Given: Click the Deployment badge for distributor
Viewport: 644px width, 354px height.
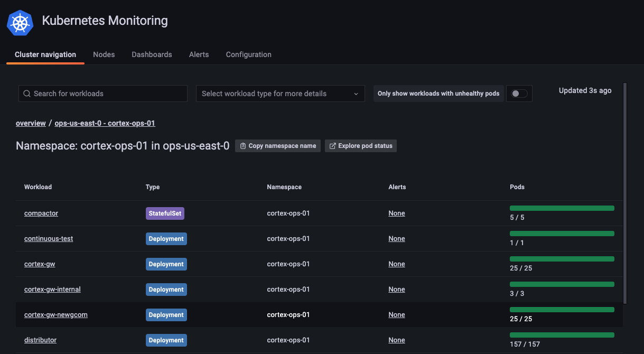Looking at the screenshot, I should [x=166, y=340].
